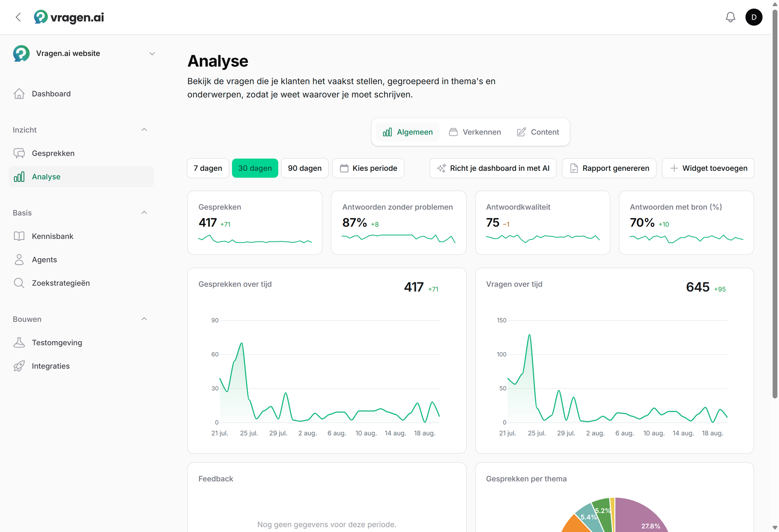Click the Content tab pencil icon

[x=521, y=132]
